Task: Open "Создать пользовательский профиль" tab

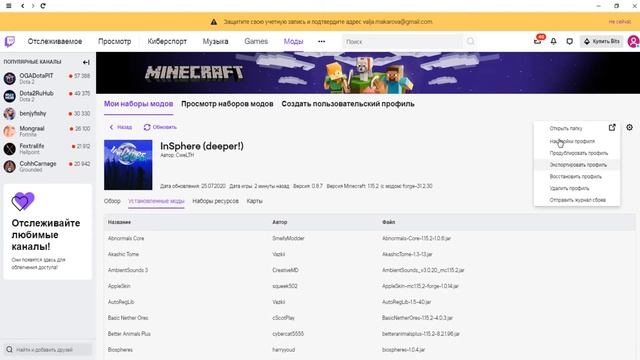Action: point(348,104)
